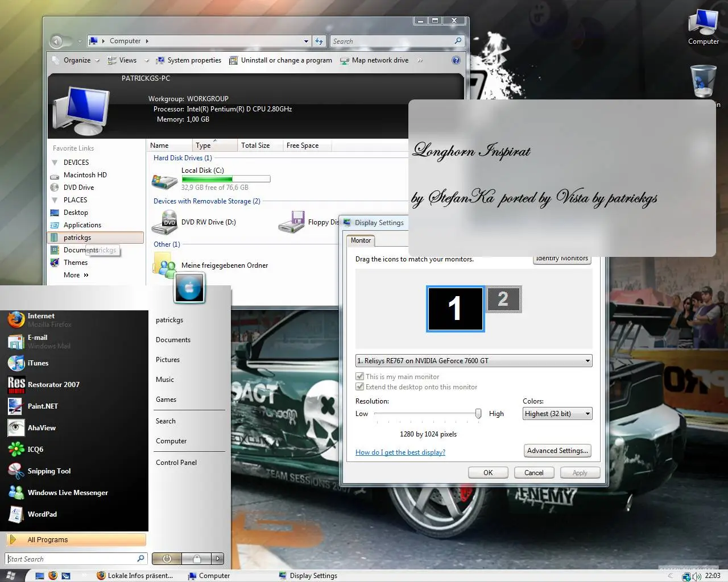Switch to Lokale Infos taskbar button
Image resolution: width=728 pixels, height=582 pixels.
click(135, 576)
